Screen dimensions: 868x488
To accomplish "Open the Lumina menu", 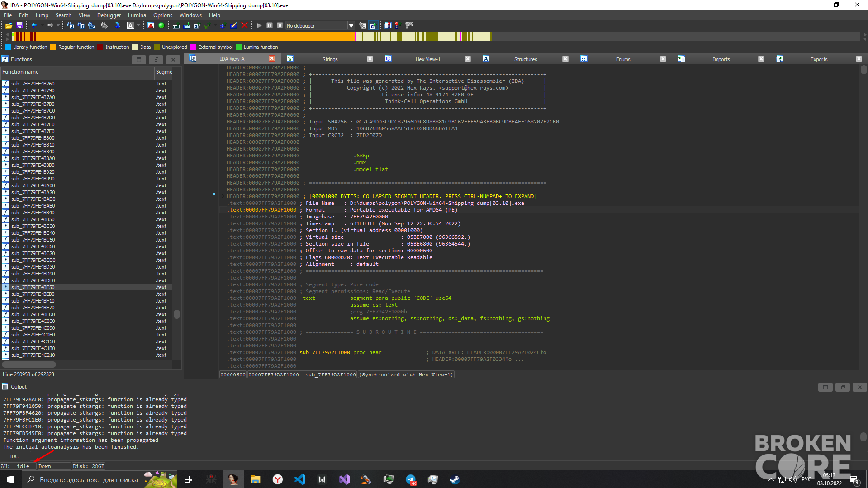I will [x=137, y=15].
